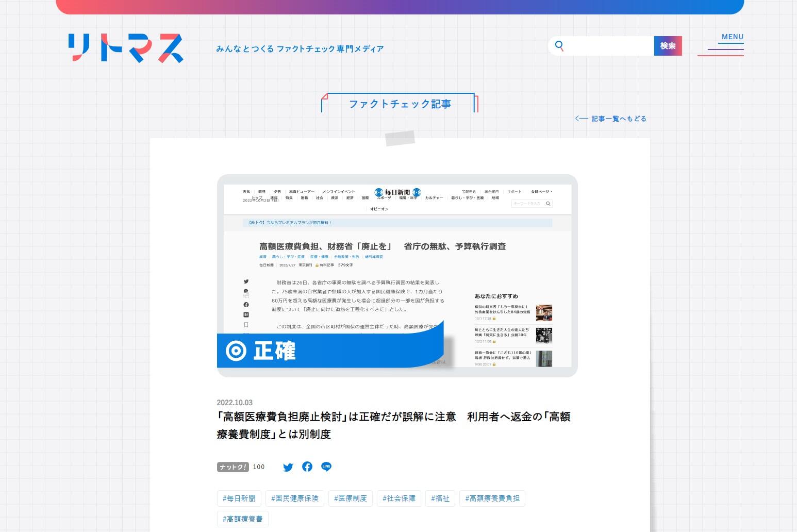Click the #毎日新聞 hashtag
Screen dimensions: 797x532
239,498
